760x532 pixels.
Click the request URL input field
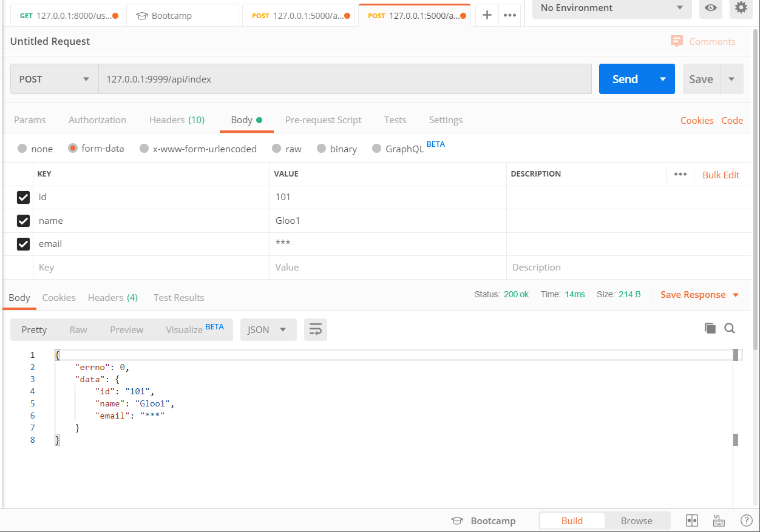point(346,79)
